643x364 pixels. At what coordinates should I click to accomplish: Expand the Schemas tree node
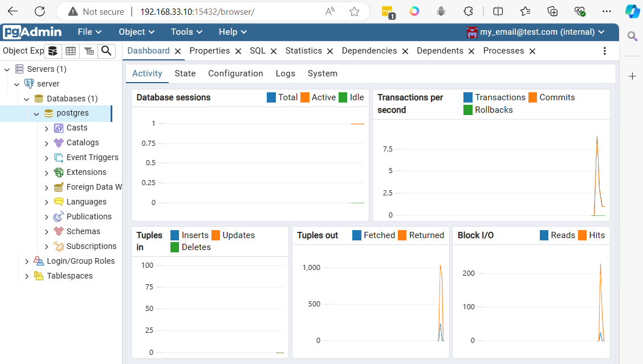coord(47,231)
